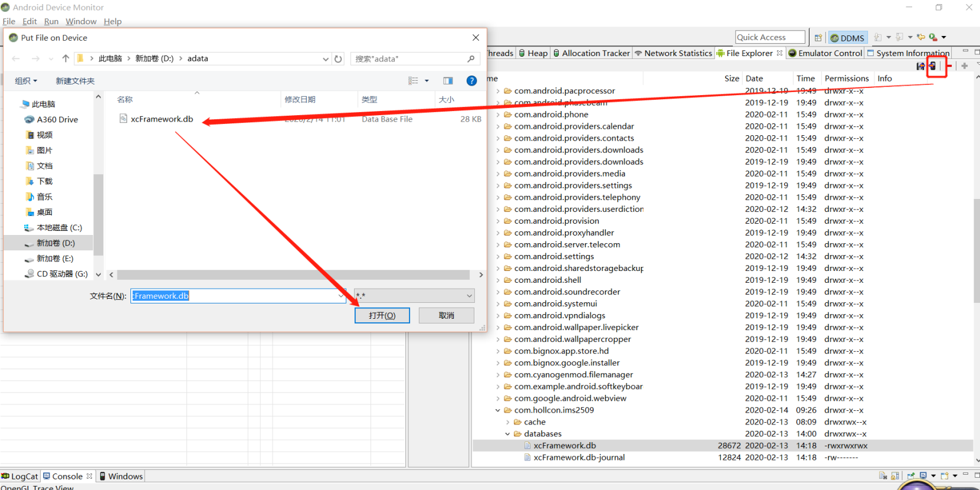Click the Put File on Device phone icon
Screen dimensions: 980x490
point(933,66)
